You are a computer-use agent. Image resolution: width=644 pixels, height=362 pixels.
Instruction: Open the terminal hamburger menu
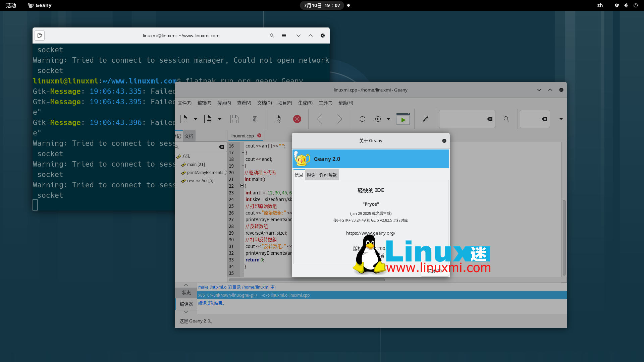(284, 36)
